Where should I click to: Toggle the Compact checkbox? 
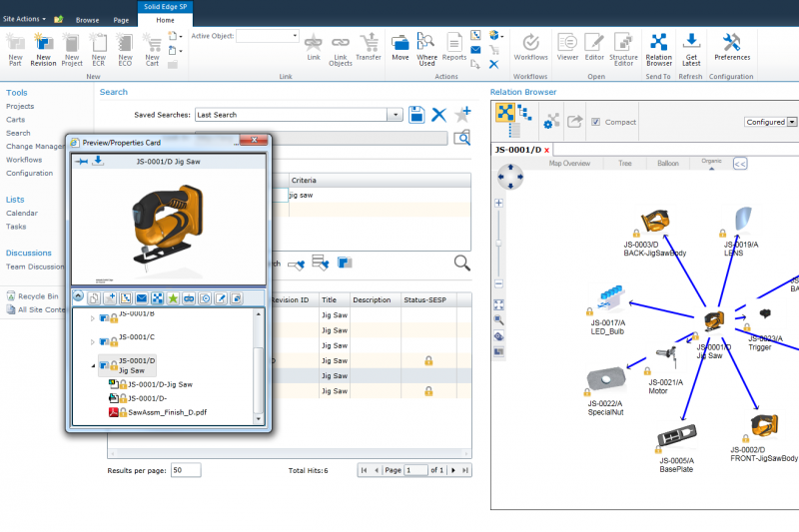(595, 122)
